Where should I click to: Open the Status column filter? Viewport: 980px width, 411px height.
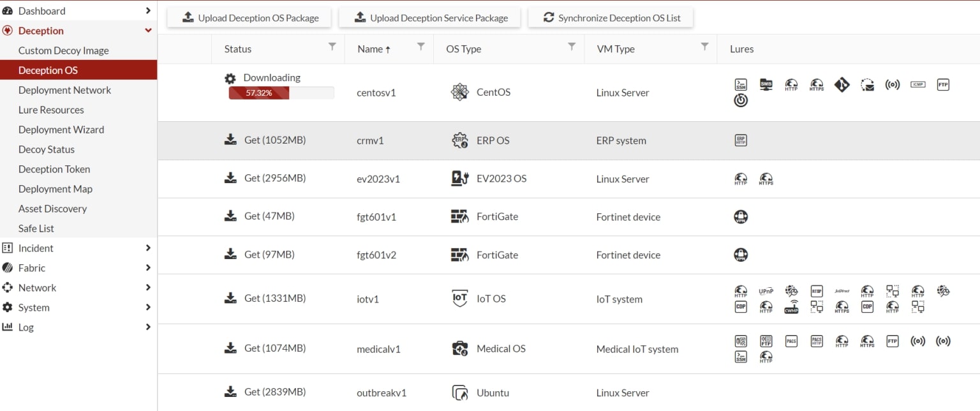(x=332, y=47)
